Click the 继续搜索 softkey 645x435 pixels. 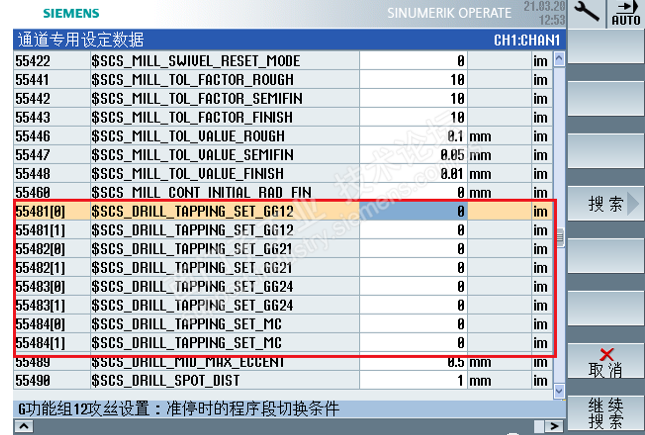(606, 414)
